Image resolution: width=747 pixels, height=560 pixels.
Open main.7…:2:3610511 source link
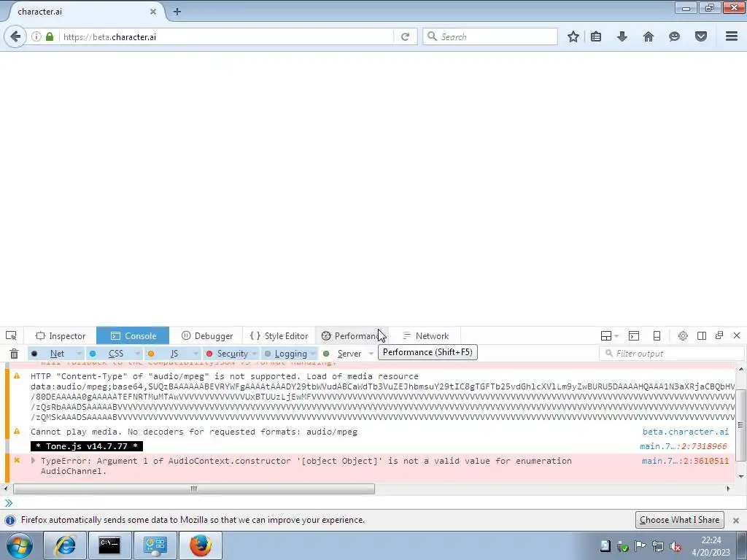tap(685, 461)
